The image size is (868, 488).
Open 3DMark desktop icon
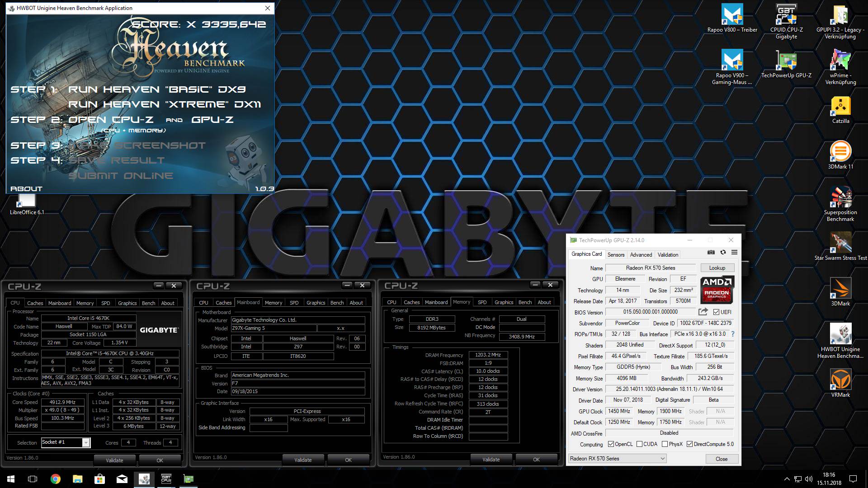[x=840, y=292]
